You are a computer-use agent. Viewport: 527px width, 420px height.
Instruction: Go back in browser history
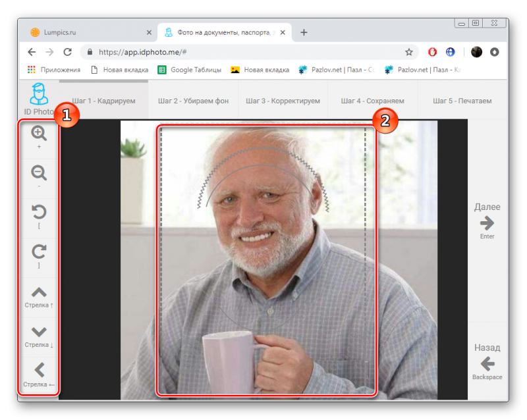(x=32, y=52)
